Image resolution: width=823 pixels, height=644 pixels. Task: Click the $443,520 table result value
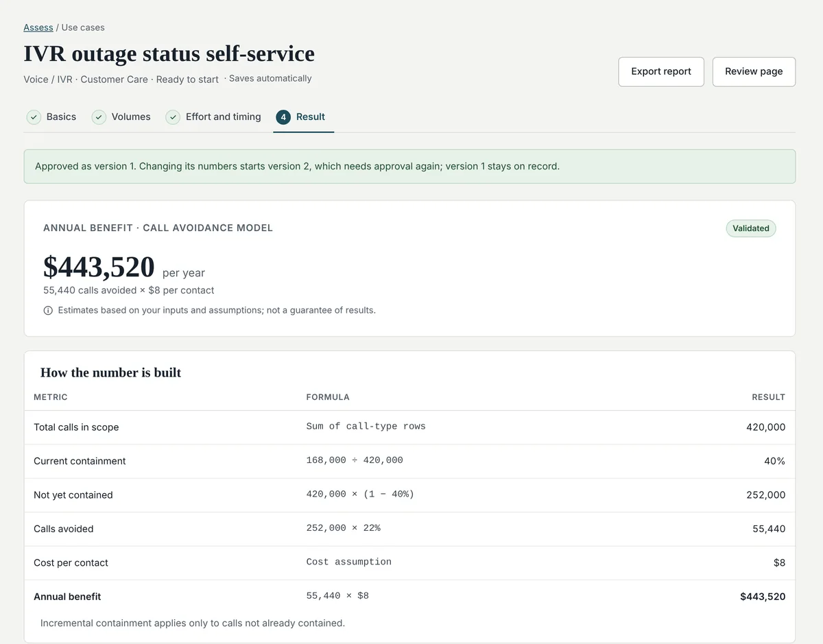click(x=763, y=597)
